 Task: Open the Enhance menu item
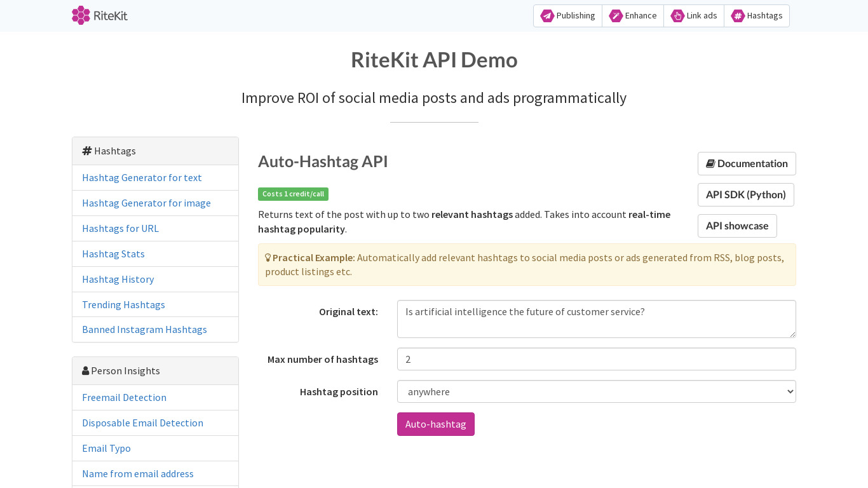click(x=633, y=16)
